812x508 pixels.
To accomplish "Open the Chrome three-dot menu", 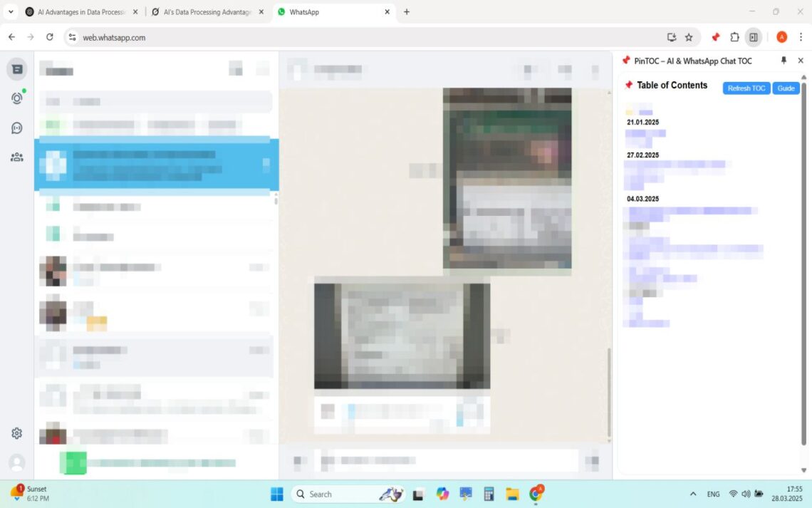I will point(801,36).
